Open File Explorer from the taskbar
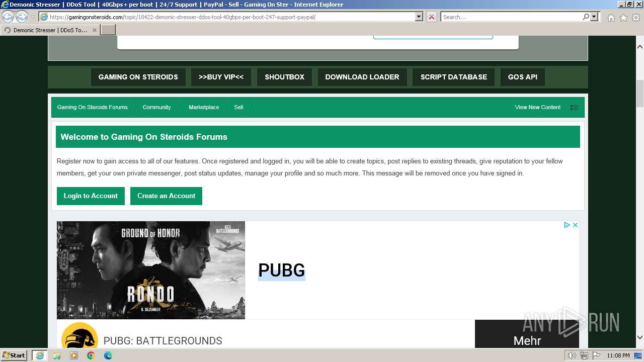 57,355
